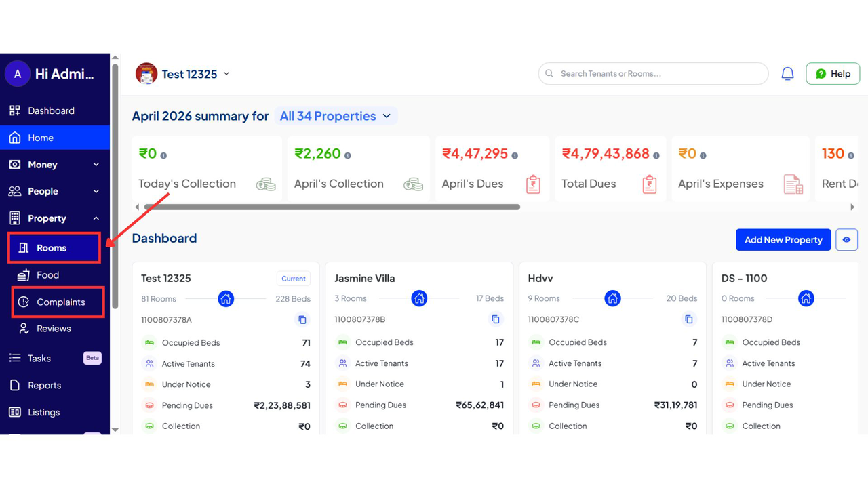Click the notification bell icon
This screenshot has width=868, height=488.
coord(787,74)
